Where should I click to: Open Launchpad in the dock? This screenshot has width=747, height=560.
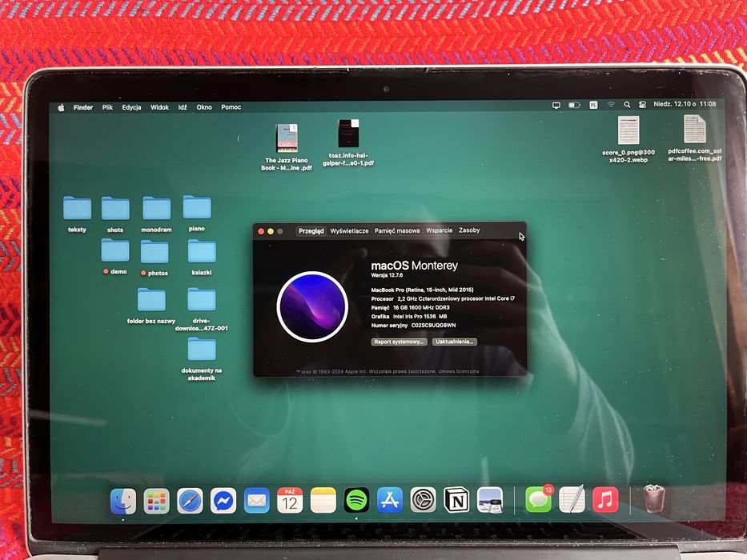point(157,501)
